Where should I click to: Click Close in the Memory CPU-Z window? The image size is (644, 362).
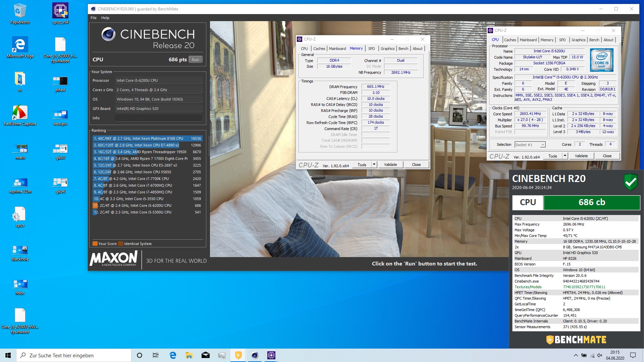416,165
